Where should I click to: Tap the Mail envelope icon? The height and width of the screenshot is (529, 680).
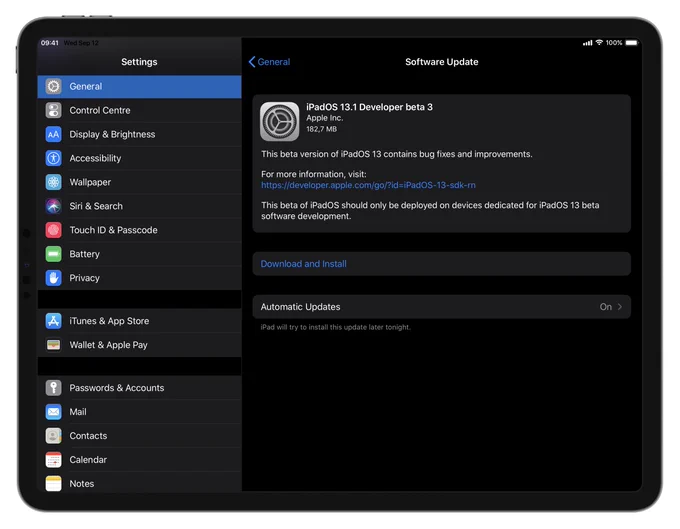click(53, 412)
